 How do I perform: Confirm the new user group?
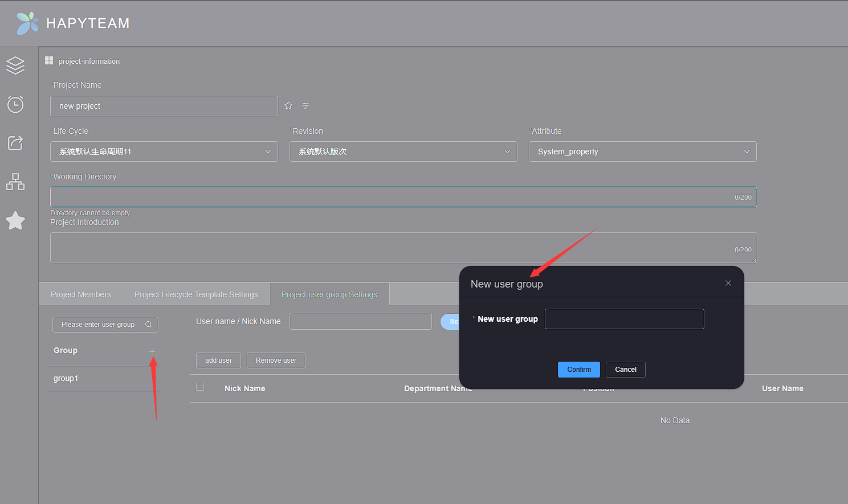point(579,370)
